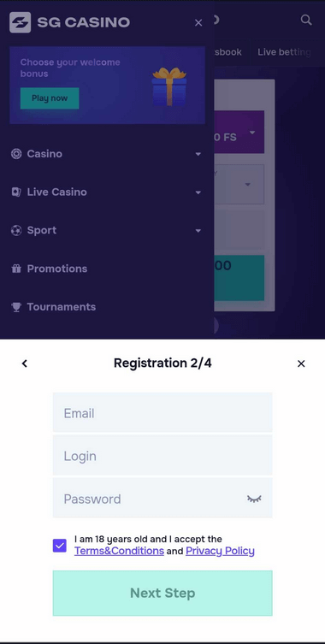Click the Casino chip icon
The width and height of the screenshot is (325, 644).
point(16,154)
